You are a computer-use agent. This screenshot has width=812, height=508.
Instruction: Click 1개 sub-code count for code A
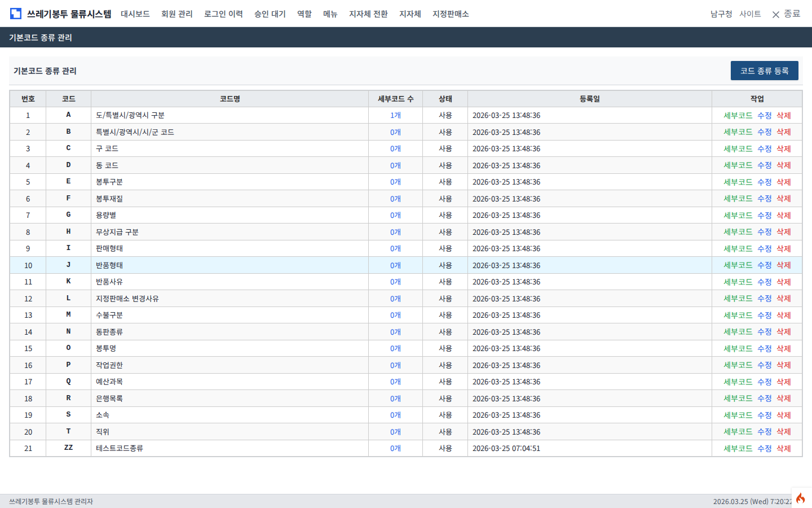395,116
